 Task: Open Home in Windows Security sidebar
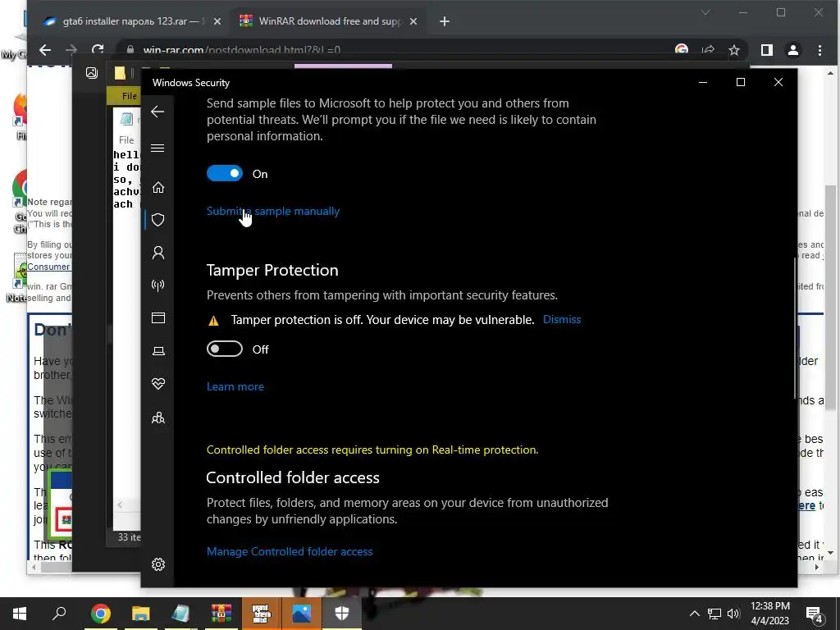(158, 188)
